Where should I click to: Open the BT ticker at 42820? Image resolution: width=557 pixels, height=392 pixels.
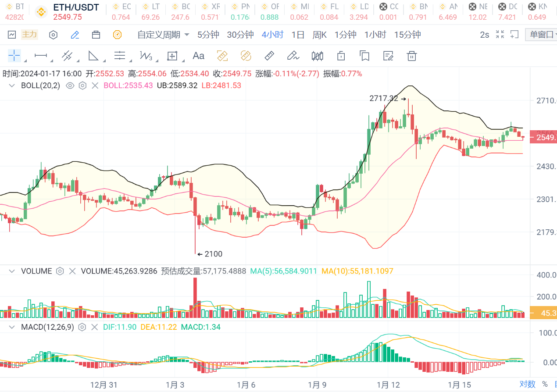(14, 12)
